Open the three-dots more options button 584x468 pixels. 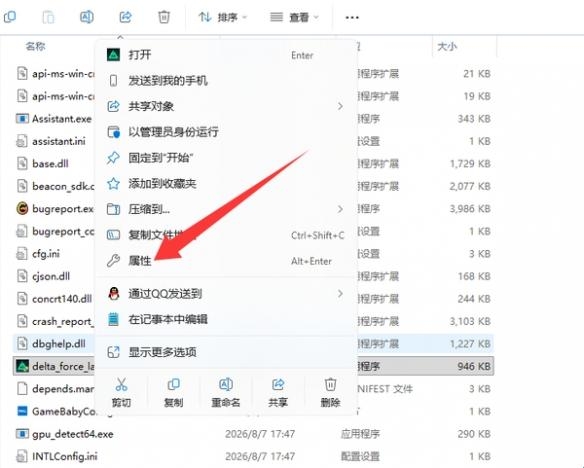click(352, 17)
